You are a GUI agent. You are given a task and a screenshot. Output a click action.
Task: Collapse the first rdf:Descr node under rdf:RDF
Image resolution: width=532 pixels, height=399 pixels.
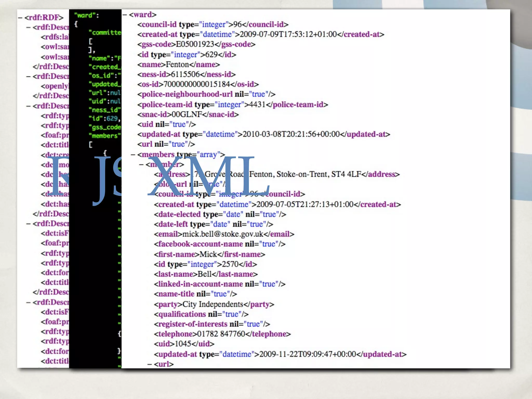pos(29,28)
